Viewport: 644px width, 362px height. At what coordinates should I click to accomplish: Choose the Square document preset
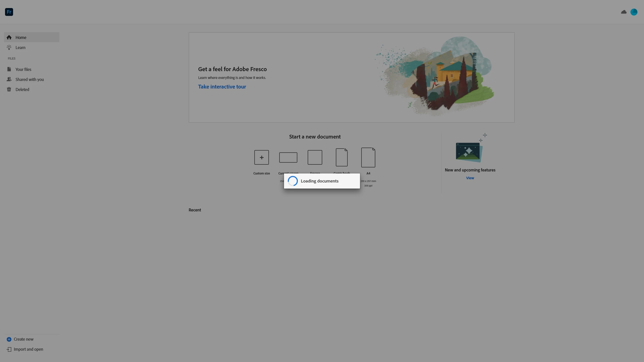[315, 157]
